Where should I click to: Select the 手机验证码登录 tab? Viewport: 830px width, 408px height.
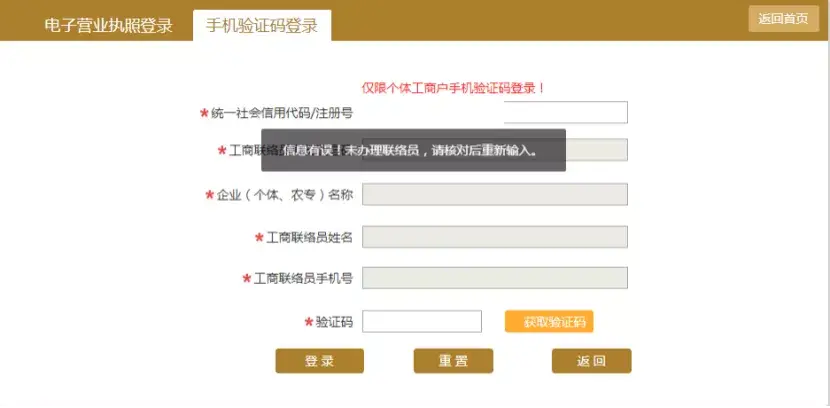click(x=262, y=26)
